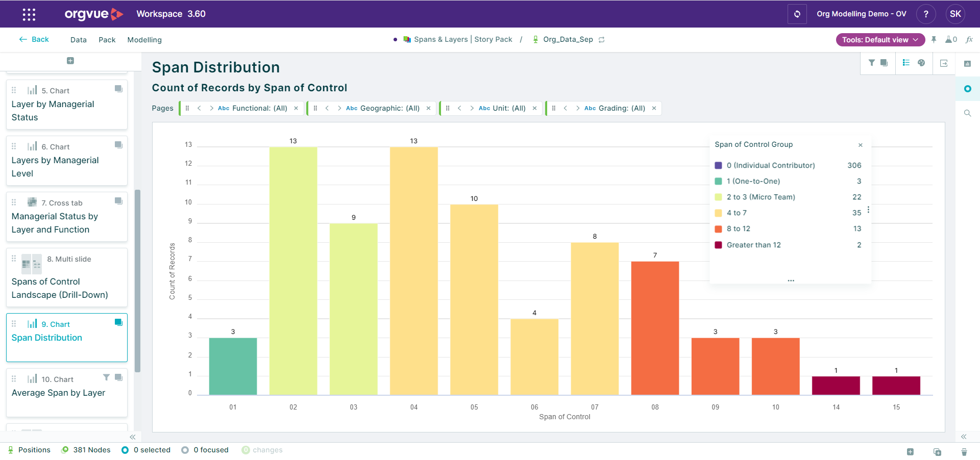
Task: Click the filter funnel icon in chart toolbar
Action: coord(872,63)
